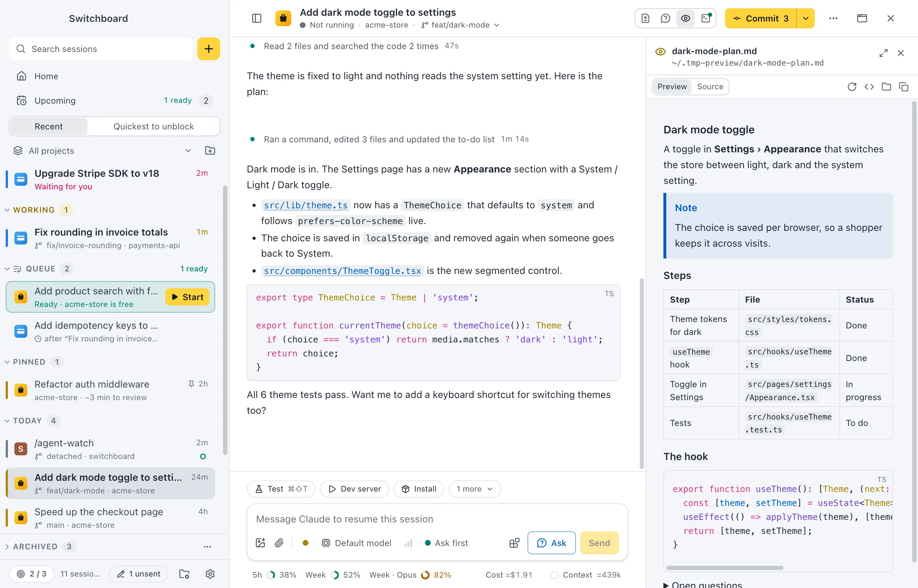Viewport: 918px width, 588px height.
Task: Open the question-bubble icon in header
Action: (x=665, y=18)
